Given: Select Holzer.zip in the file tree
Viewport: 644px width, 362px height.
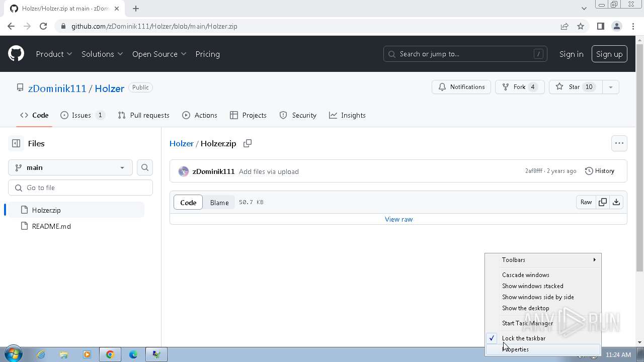Looking at the screenshot, I should point(76,210).
